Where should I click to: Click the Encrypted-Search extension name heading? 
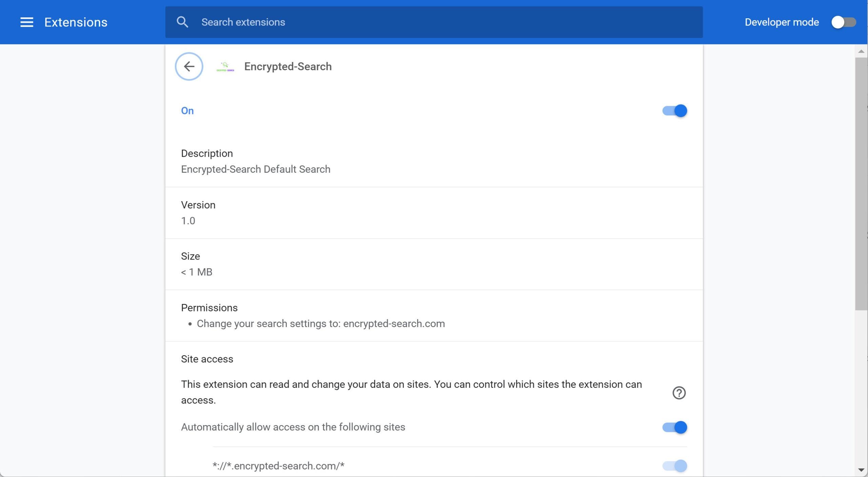click(288, 66)
